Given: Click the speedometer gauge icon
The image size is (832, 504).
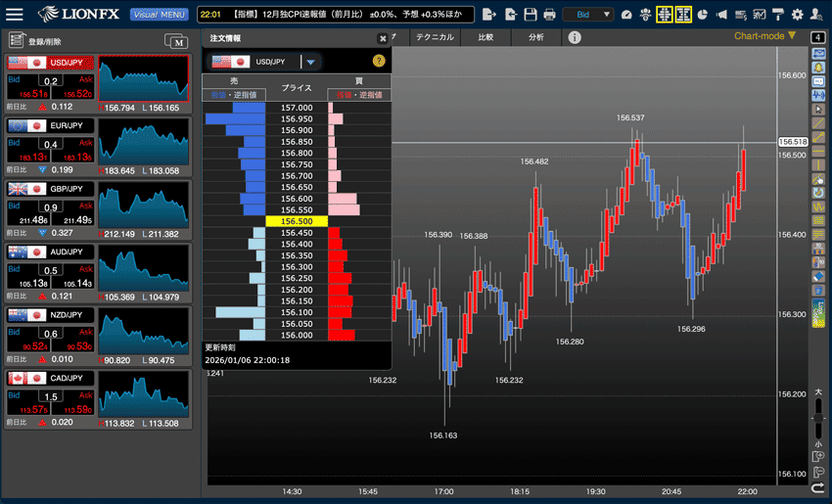Looking at the screenshot, I should 627,15.
